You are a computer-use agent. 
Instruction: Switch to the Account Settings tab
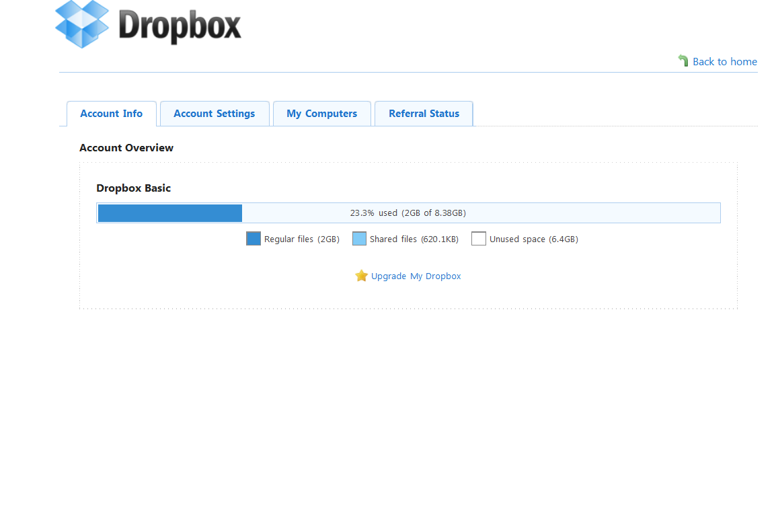click(x=215, y=114)
